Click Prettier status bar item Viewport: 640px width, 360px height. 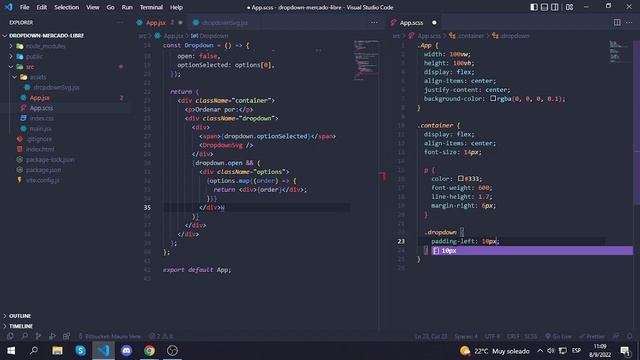tap(592, 336)
